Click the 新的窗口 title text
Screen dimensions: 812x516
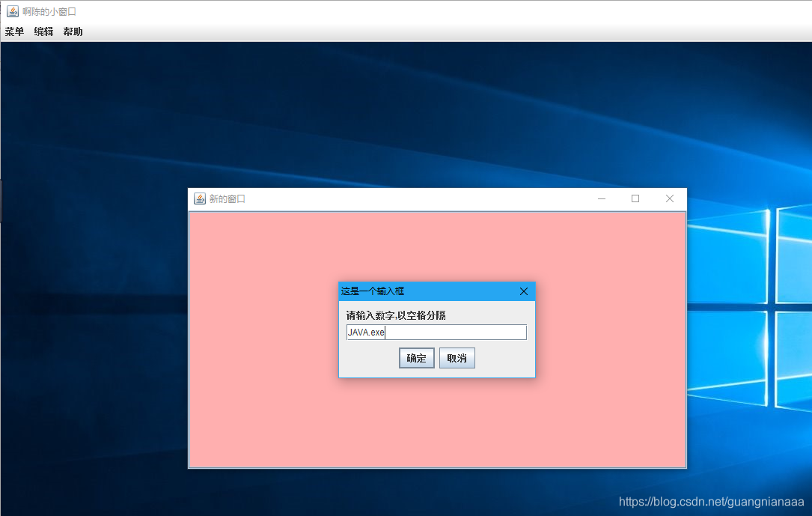tap(227, 199)
